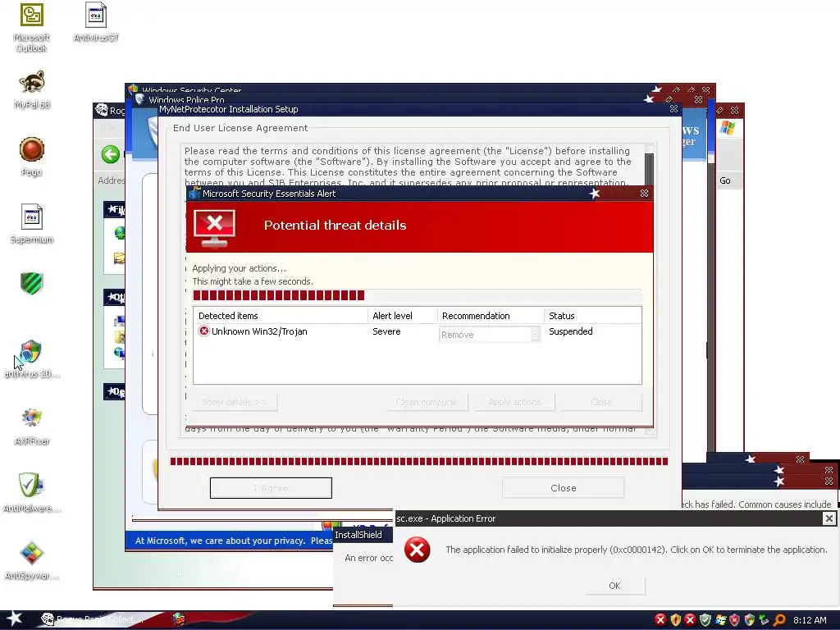Select the Unknown Win32/Trojan row
The height and width of the screenshot is (630, 840).
pyautogui.click(x=417, y=332)
